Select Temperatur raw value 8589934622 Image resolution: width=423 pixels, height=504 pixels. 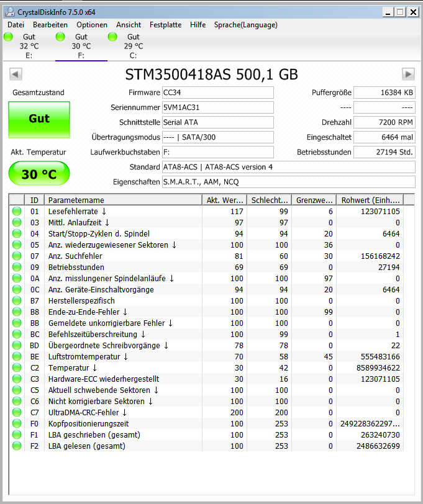click(x=378, y=367)
